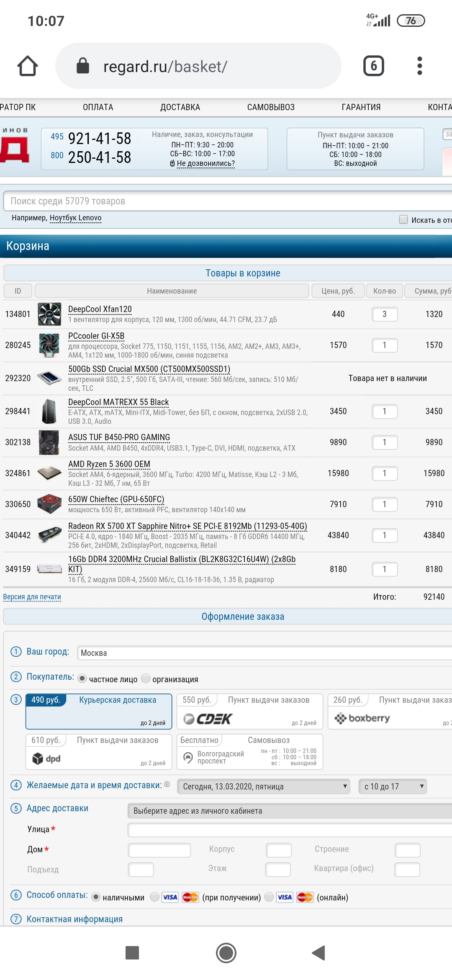Open the "с 10 до 17" time dropdown
This screenshot has width=452, height=980.
pyautogui.click(x=393, y=787)
